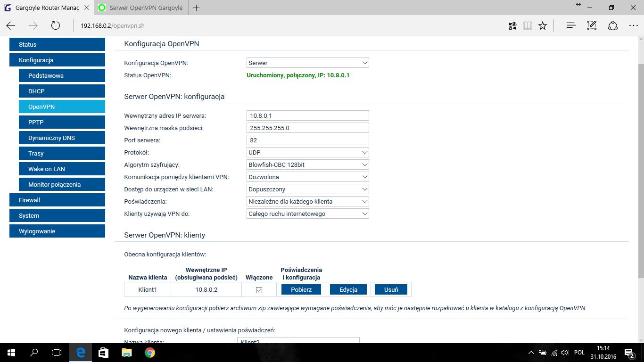Click Edycja to edit Klient1
The width and height of the screenshot is (644, 362).
click(x=348, y=289)
